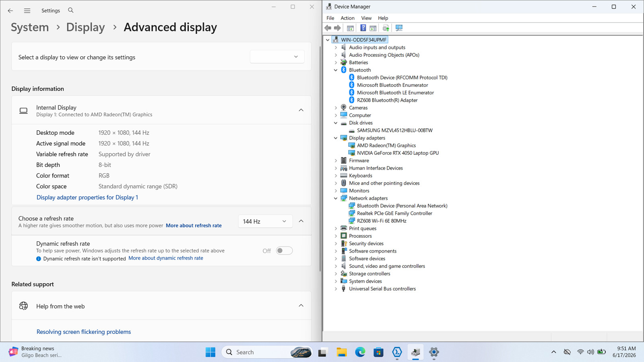Go back with Settings back arrow
The height and width of the screenshot is (362, 644).
tap(10, 11)
